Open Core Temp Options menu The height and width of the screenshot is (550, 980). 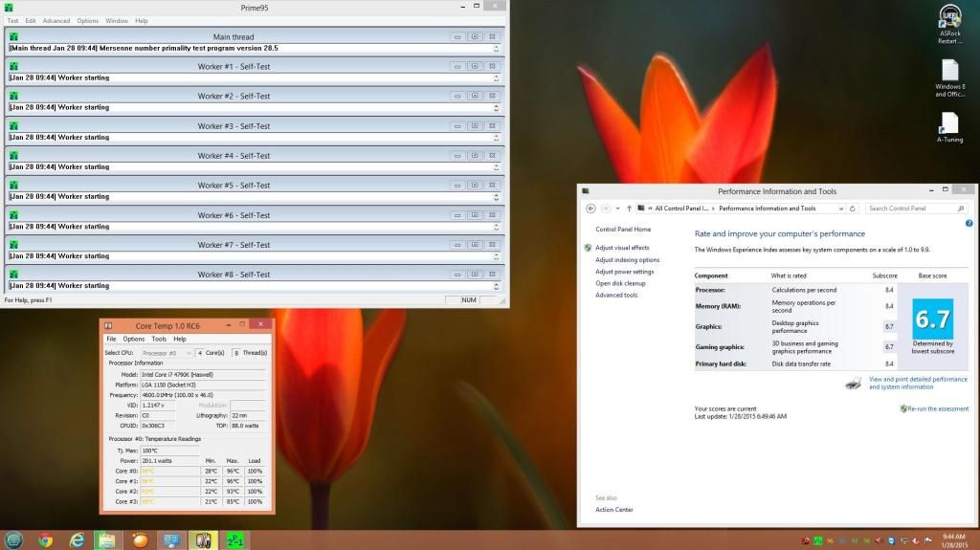[x=133, y=339]
